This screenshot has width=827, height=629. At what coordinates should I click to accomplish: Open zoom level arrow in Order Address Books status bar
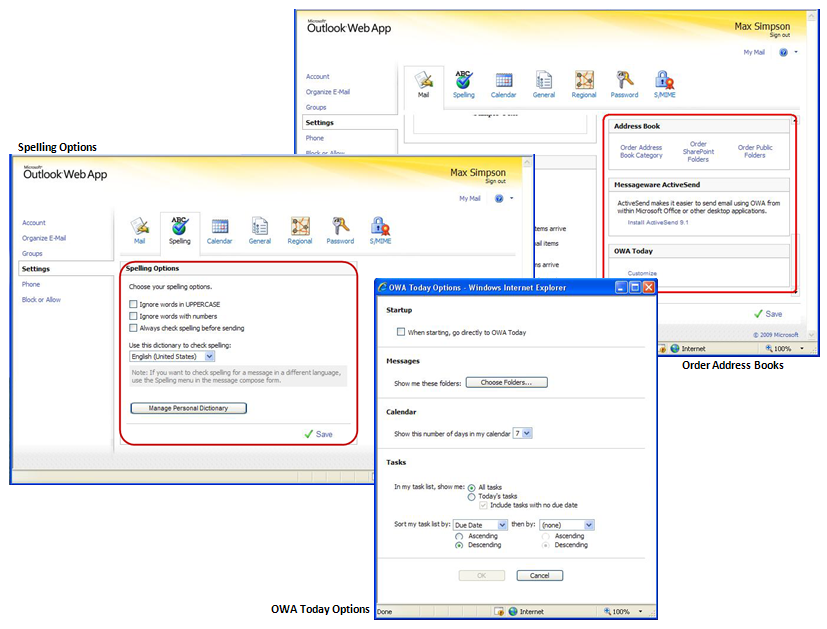[x=802, y=349]
